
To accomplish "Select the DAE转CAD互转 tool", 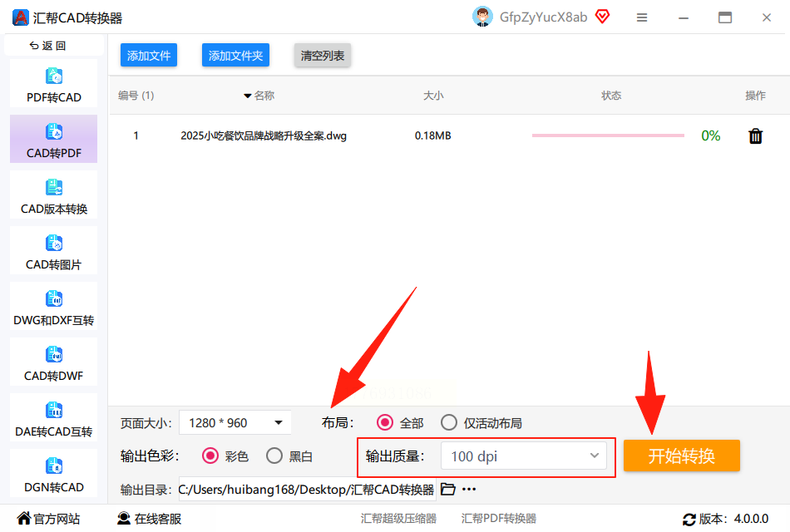I will 53,418.
